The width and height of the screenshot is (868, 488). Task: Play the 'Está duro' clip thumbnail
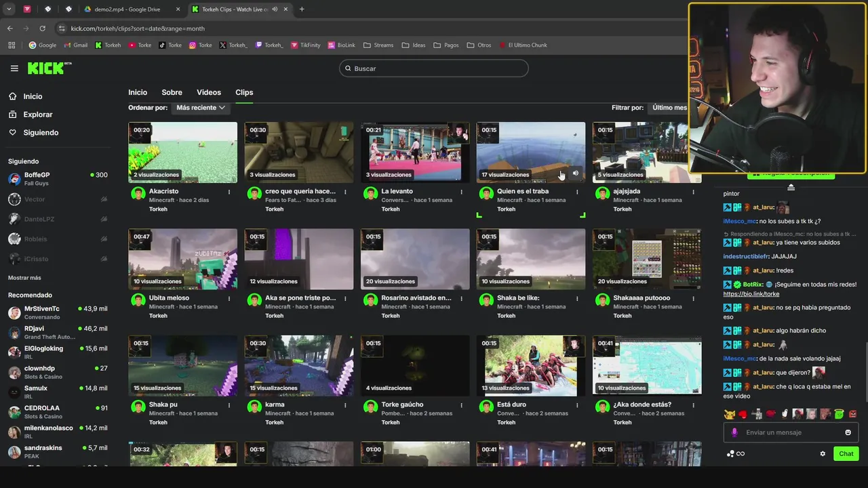pyautogui.click(x=531, y=365)
